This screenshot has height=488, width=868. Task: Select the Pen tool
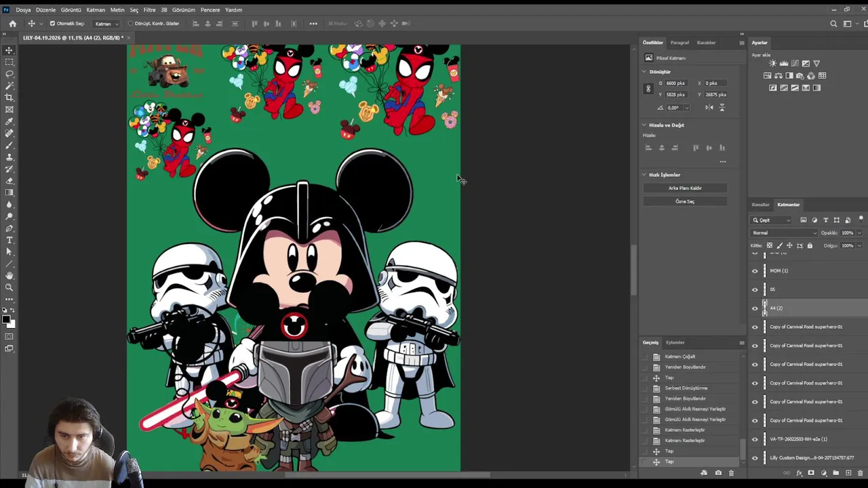pyautogui.click(x=9, y=228)
